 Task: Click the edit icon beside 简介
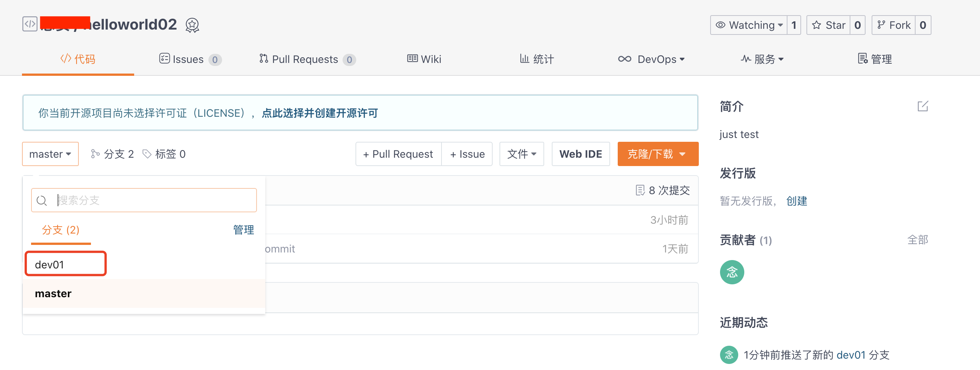922,106
